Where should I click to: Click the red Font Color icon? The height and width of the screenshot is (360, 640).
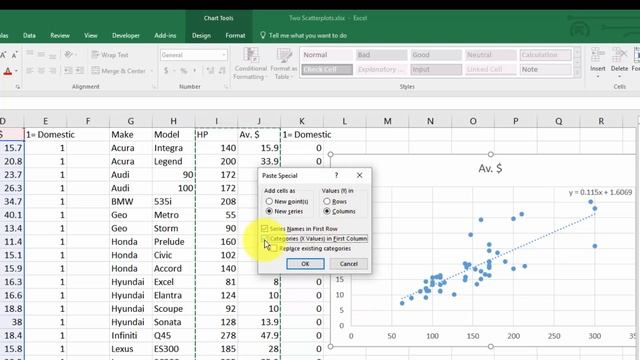pos(7,71)
